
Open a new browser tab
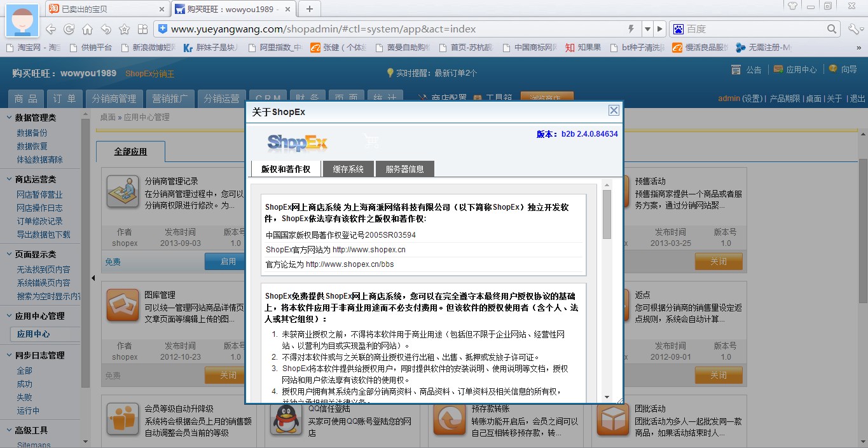[310, 9]
